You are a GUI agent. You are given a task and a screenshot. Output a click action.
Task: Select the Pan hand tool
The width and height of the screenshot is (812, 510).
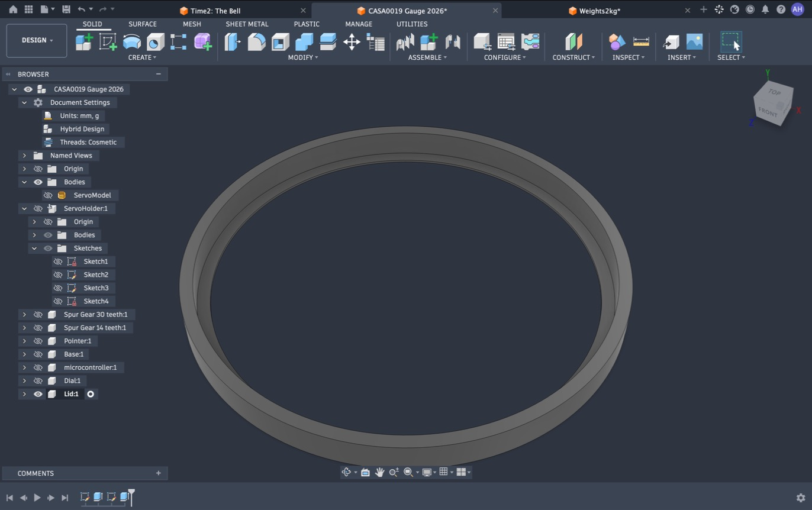[x=379, y=472]
